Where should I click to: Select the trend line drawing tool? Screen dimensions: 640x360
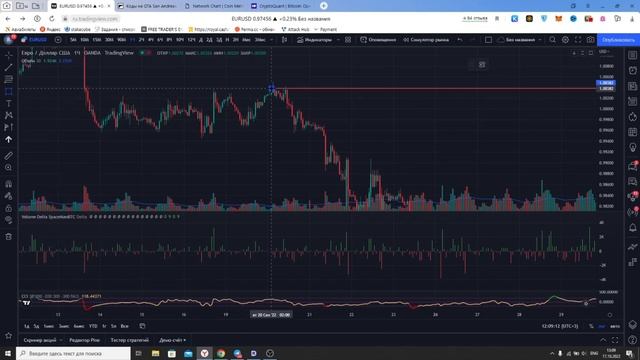tap(9, 67)
